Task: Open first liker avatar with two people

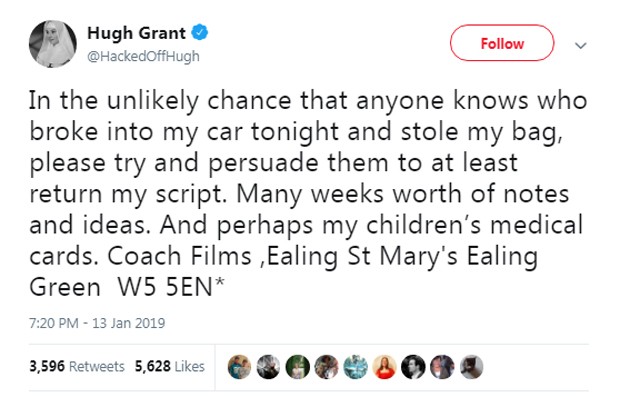Action: 240,367
